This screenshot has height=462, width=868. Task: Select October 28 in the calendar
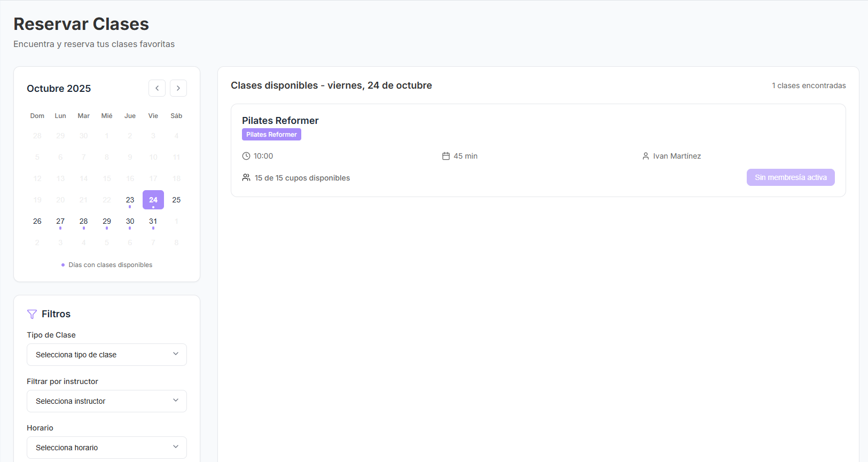(x=84, y=221)
